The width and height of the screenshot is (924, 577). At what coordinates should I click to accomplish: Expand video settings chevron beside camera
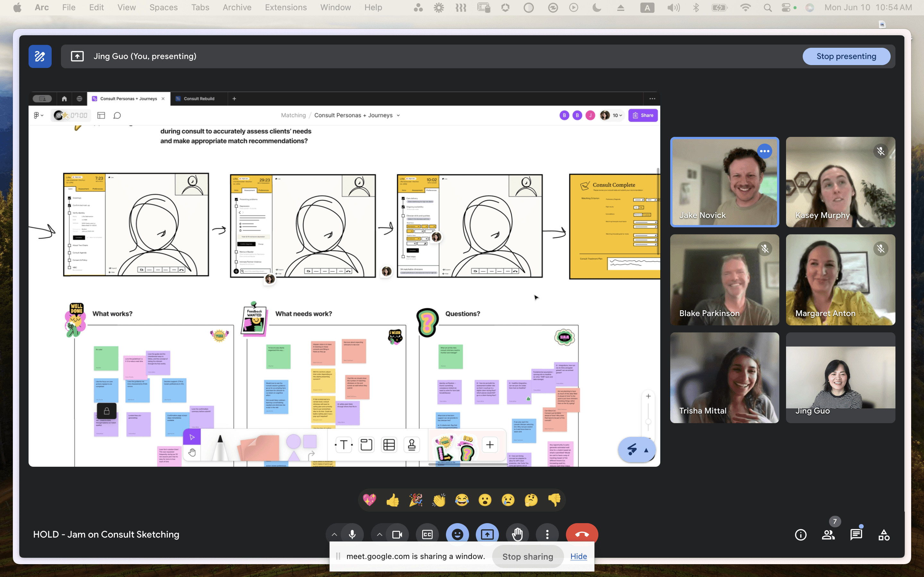click(x=379, y=535)
